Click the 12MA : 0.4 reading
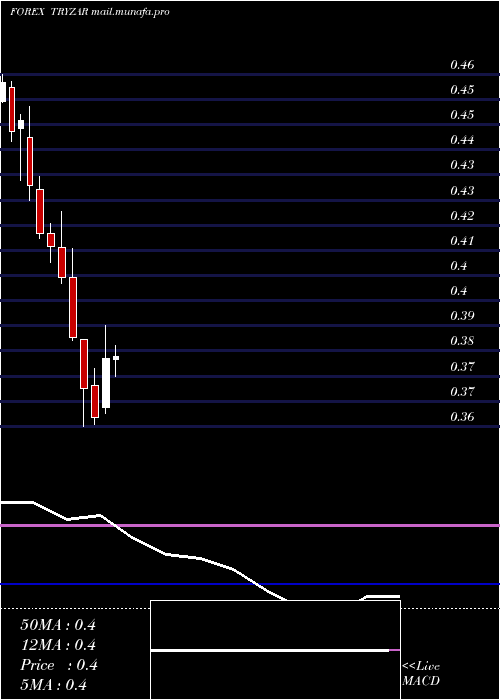The width and height of the screenshot is (500, 700). (x=58, y=645)
